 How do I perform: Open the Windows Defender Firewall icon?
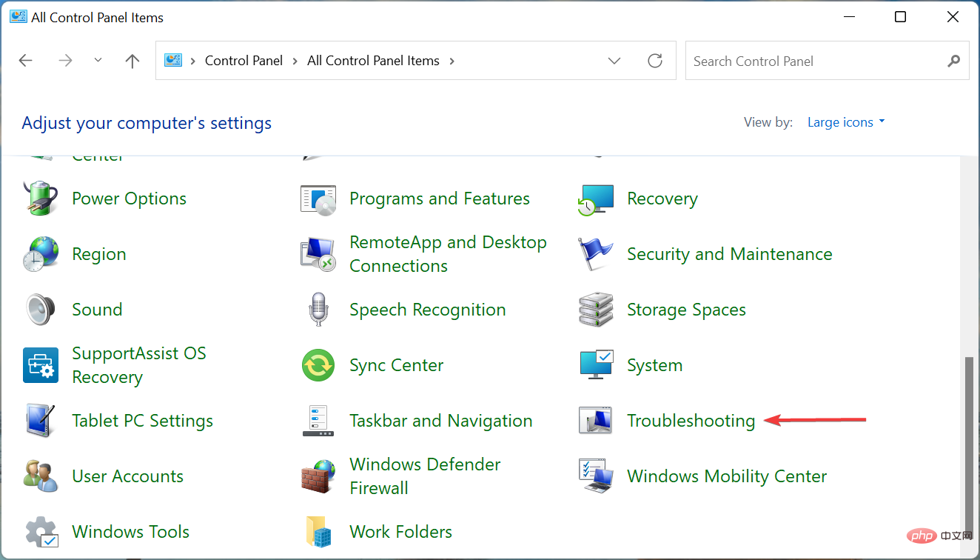click(x=318, y=476)
